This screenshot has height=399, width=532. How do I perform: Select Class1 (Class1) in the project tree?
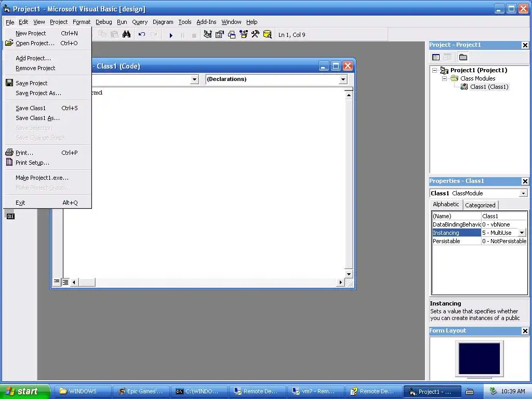click(489, 87)
